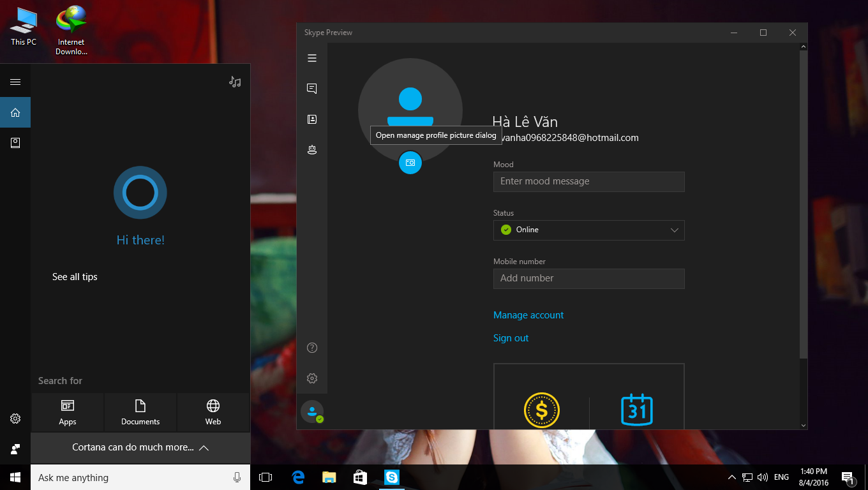The width and height of the screenshot is (868, 490).
Task: Open Skype profile avatar in sidebar
Action: coord(312,412)
